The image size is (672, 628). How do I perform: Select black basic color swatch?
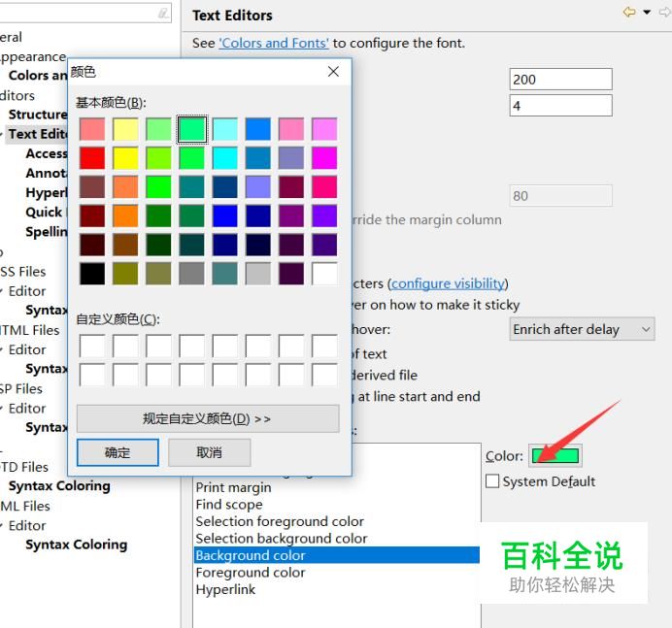(x=92, y=274)
